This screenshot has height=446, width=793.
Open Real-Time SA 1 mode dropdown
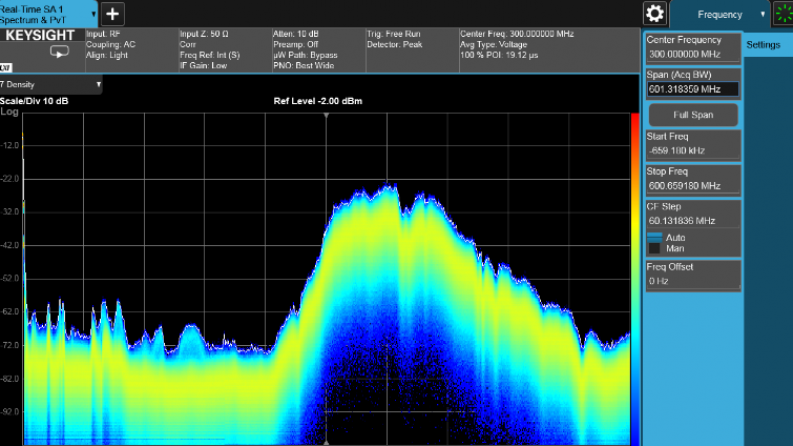(x=50, y=14)
